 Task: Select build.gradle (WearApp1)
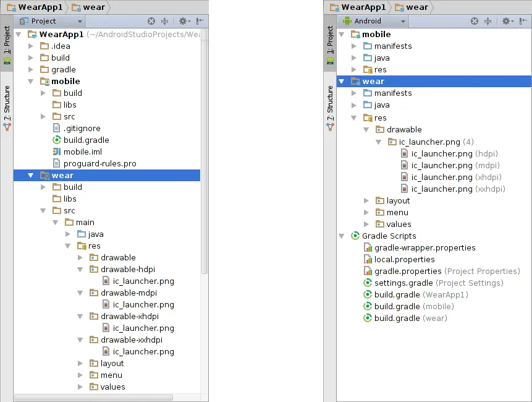(x=416, y=295)
